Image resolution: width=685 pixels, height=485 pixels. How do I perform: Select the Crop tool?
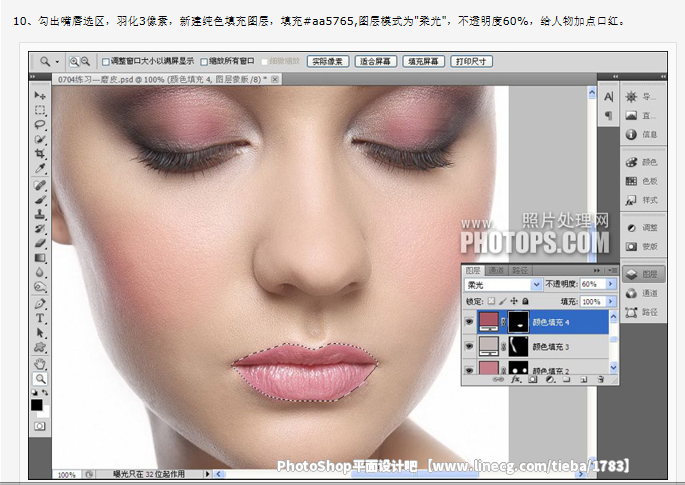point(40,154)
